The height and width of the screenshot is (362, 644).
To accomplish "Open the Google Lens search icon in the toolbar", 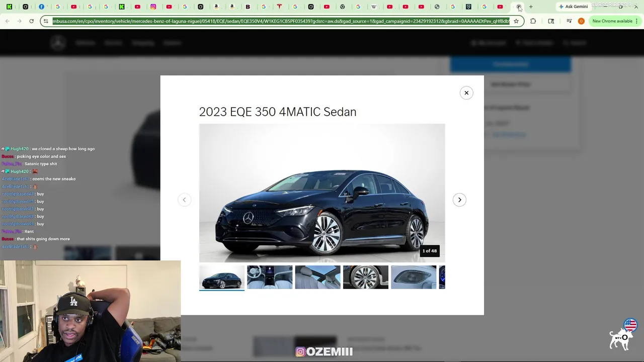I will pyautogui.click(x=551, y=21).
